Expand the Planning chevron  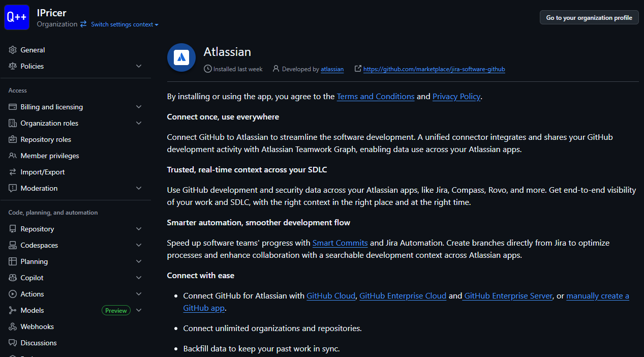click(139, 261)
